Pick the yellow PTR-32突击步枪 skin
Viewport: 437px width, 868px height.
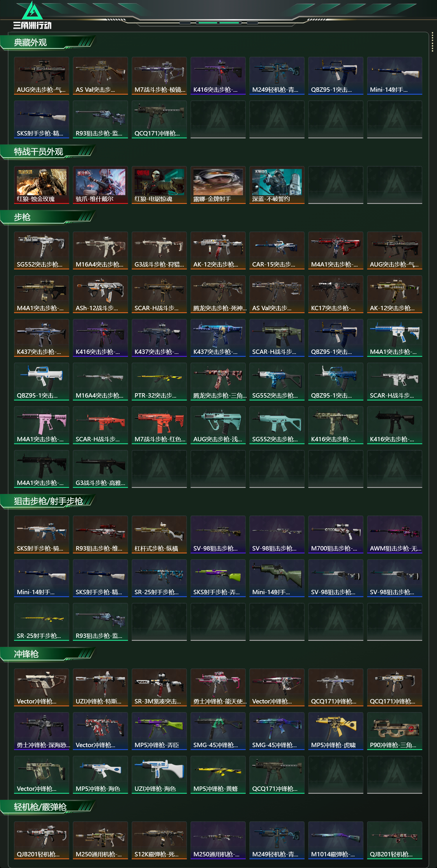(159, 382)
